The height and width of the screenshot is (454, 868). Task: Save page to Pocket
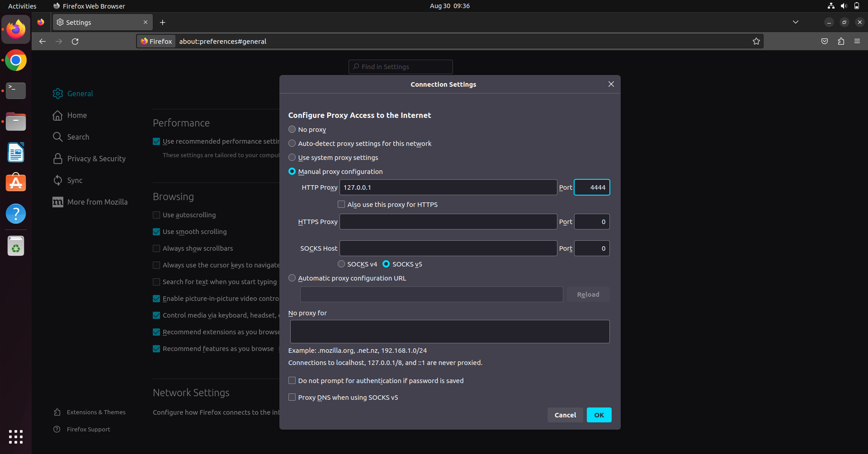(824, 41)
